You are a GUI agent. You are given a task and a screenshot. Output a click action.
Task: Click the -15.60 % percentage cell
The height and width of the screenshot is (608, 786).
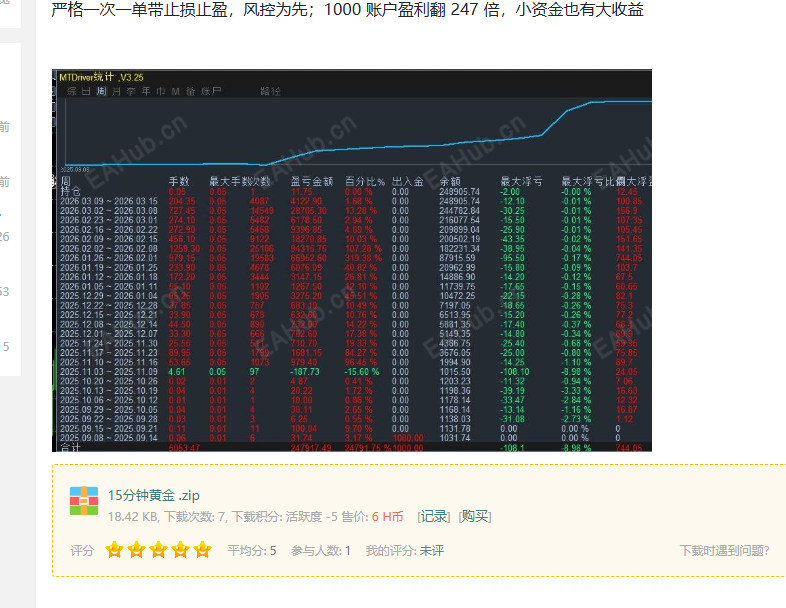pyautogui.click(x=361, y=372)
